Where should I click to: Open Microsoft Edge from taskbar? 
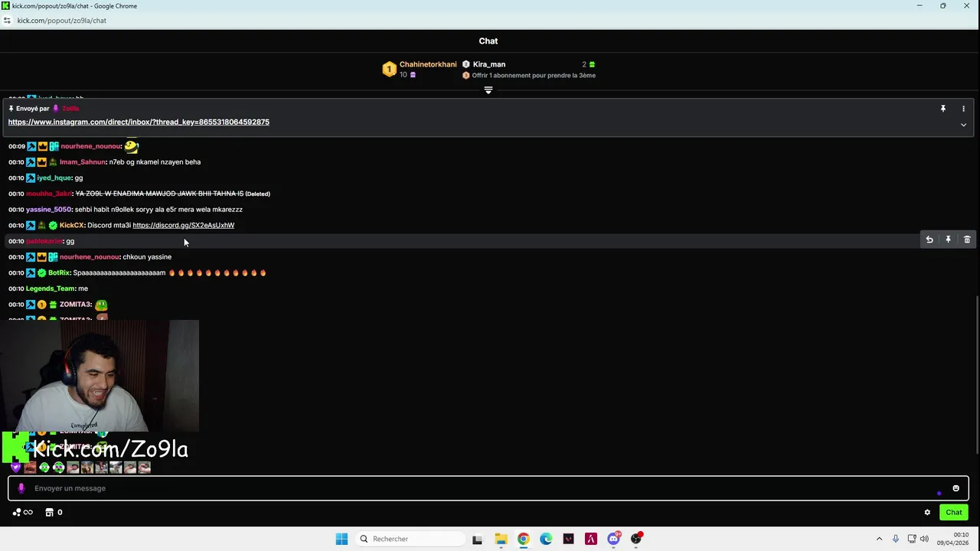coord(546,539)
